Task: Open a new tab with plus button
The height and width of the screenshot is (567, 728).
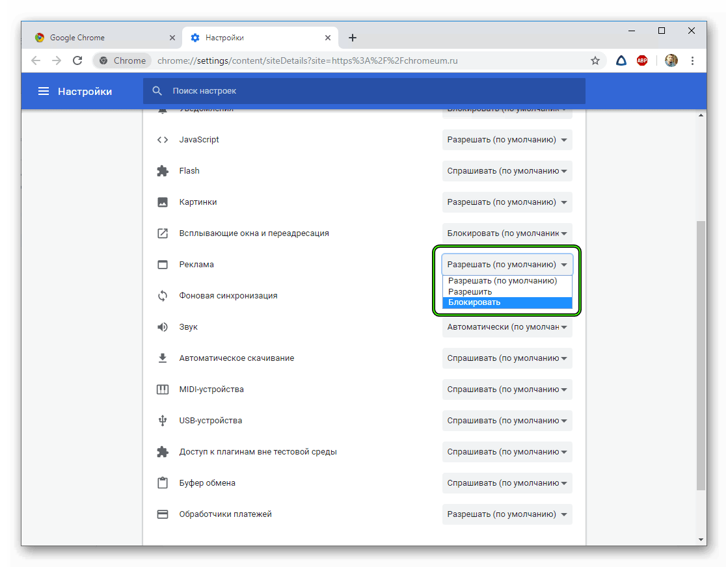Action: pyautogui.click(x=353, y=38)
